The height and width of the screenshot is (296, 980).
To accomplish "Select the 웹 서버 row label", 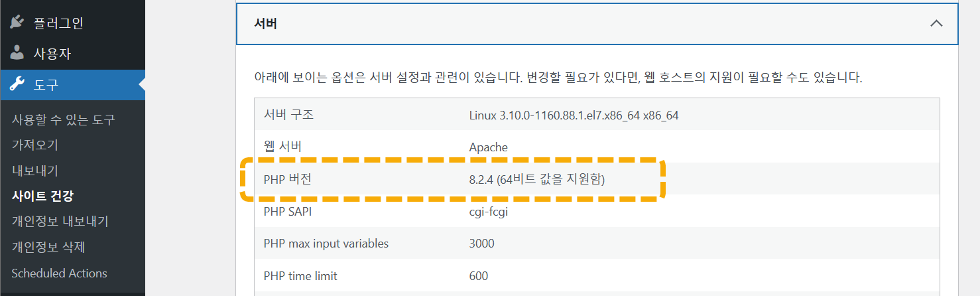I will (282, 146).
